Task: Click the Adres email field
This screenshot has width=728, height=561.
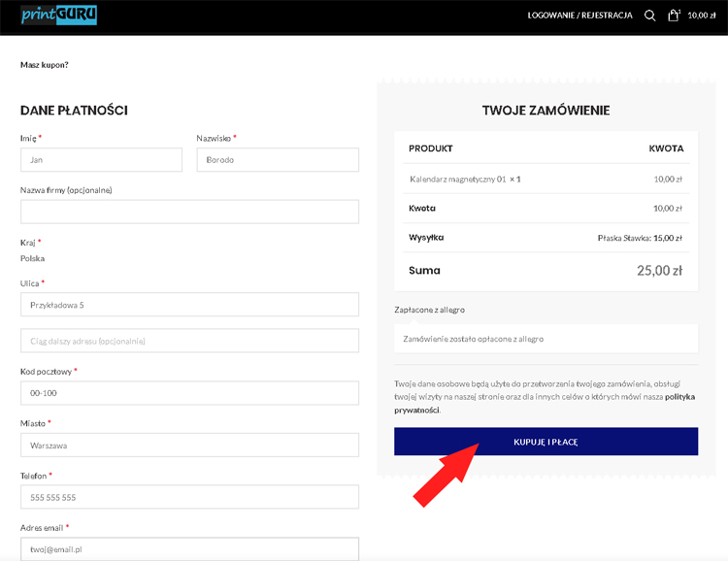Action: [x=189, y=548]
